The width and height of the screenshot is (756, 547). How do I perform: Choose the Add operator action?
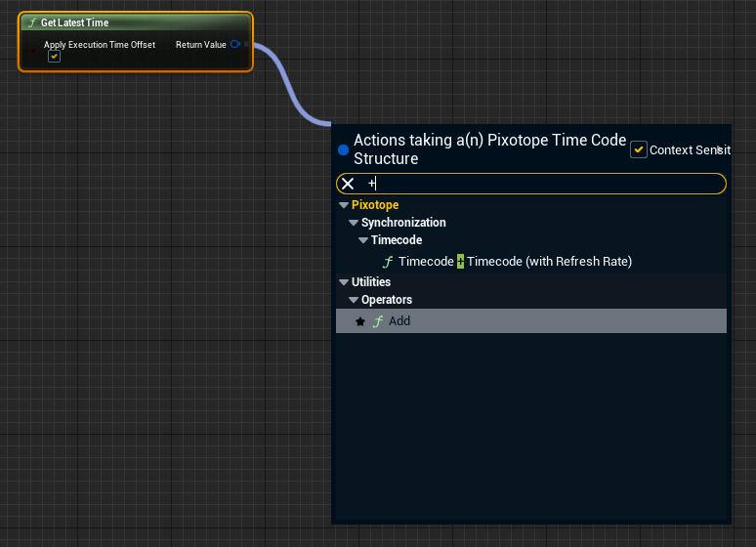pos(399,321)
